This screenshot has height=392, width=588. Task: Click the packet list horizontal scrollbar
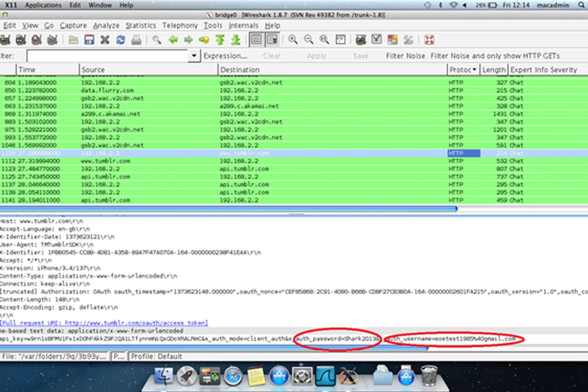pyautogui.click(x=228, y=209)
